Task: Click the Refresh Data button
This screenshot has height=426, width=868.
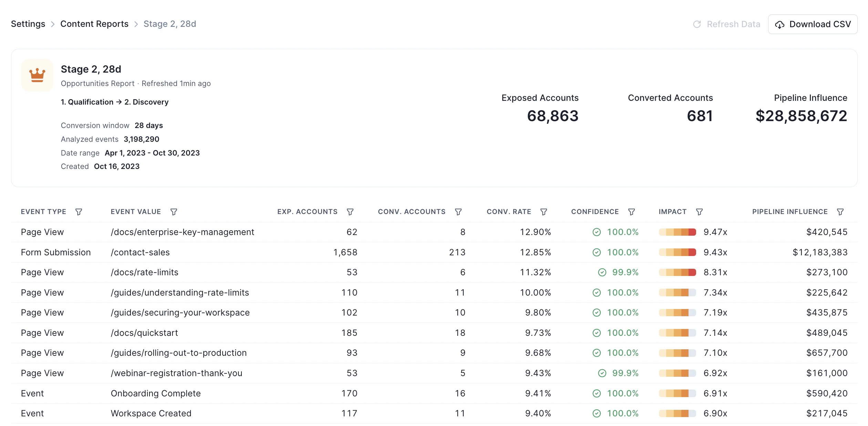Action: coord(727,24)
